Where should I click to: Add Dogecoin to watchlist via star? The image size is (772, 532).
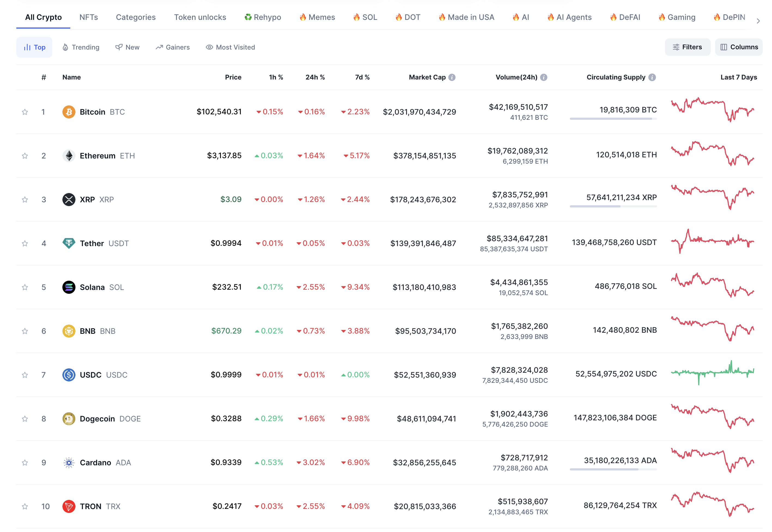click(x=25, y=419)
